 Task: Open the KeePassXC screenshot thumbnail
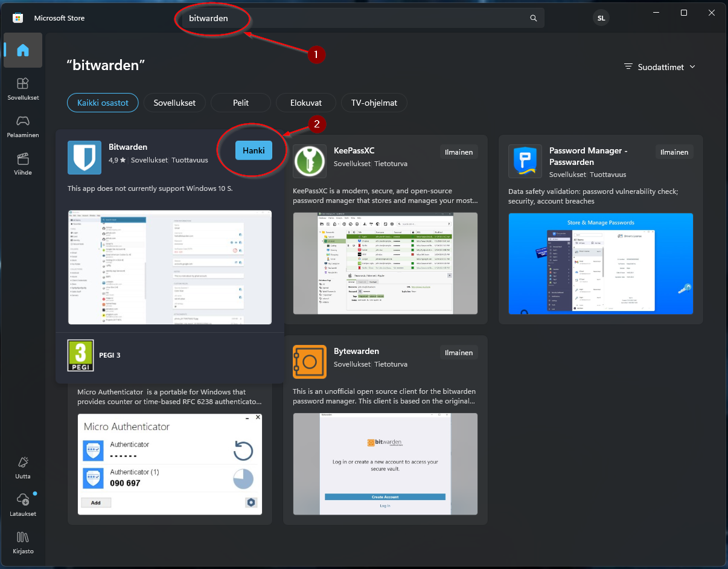click(x=385, y=263)
